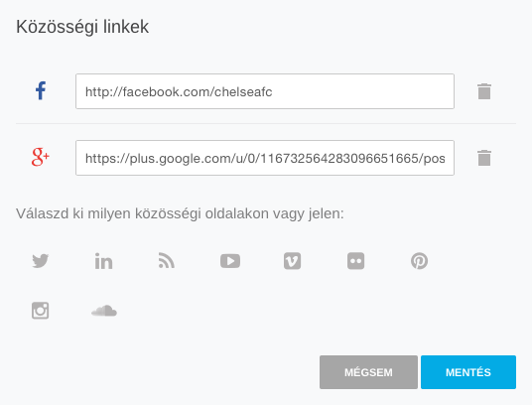Focus the plus.google.com URL field
Viewport: 532px width, 405px height.
pos(265,158)
